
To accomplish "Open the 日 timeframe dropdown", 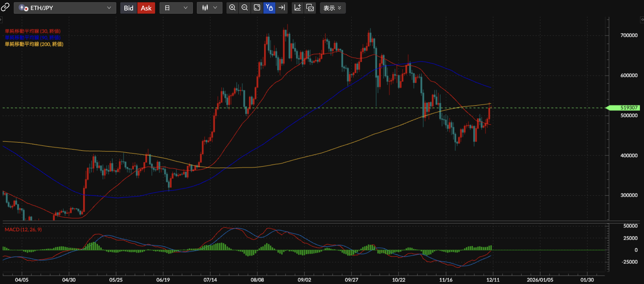I will [176, 8].
